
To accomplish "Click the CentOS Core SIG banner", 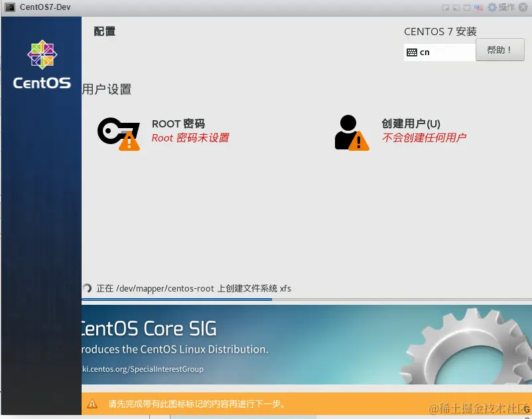I will click(306, 345).
